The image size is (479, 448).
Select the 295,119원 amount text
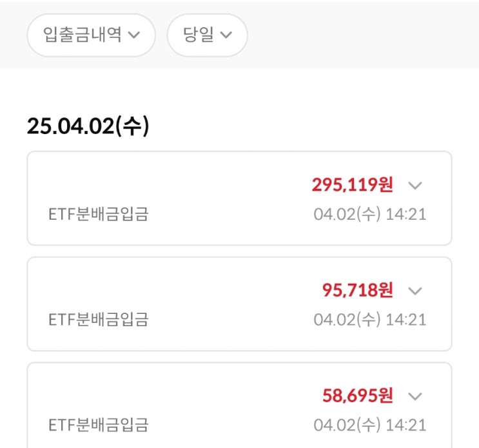[352, 184]
